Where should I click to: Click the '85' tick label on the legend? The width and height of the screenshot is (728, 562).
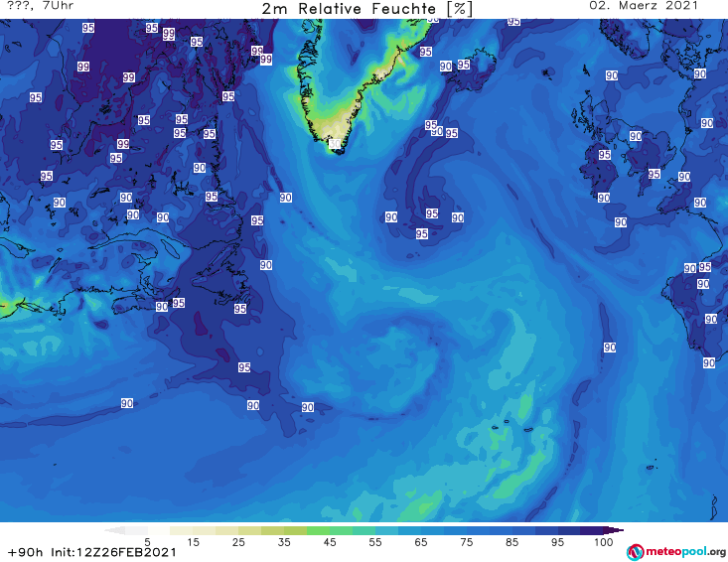tap(511, 542)
